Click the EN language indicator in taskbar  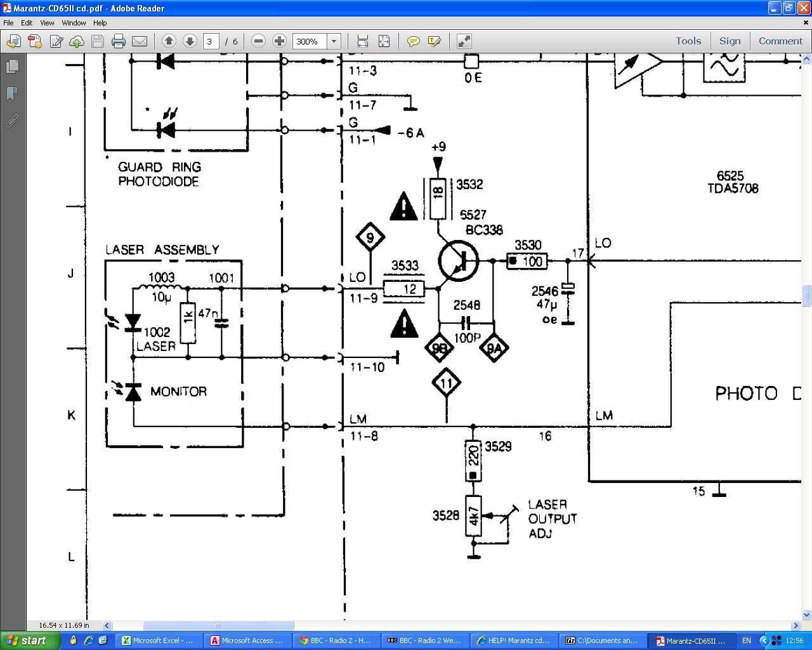point(747,640)
